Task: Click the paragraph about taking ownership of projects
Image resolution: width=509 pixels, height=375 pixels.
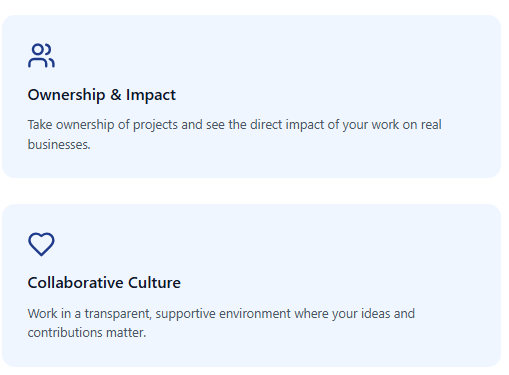Action: pos(234,134)
